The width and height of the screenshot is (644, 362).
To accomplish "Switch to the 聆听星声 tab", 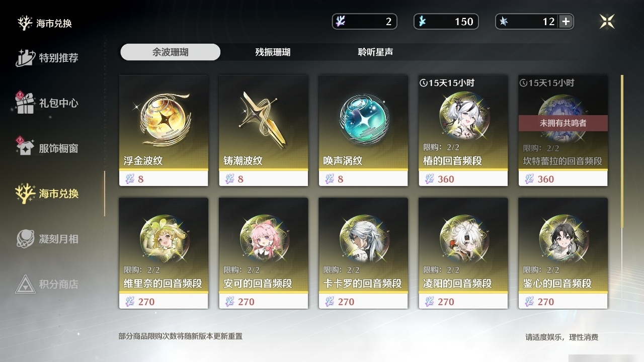I will click(375, 52).
